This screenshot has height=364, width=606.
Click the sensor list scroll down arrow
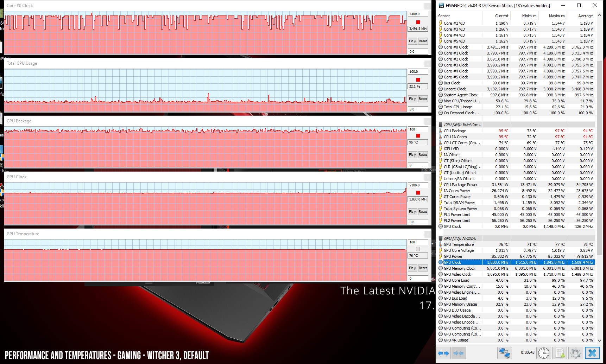click(x=600, y=340)
